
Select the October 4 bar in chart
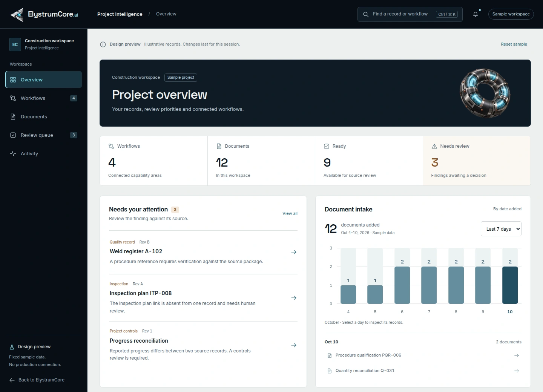tap(348, 294)
